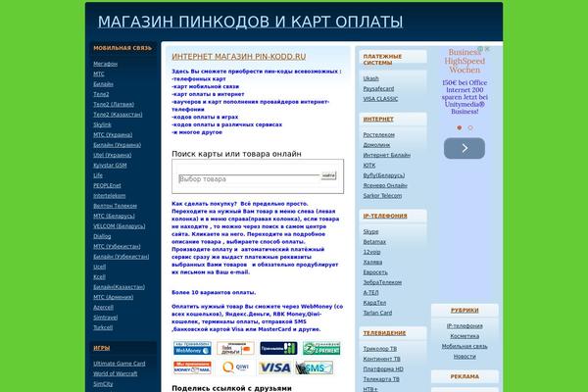Open the Azercell link
Viewport: 588px width, 392px height.
tap(103, 307)
